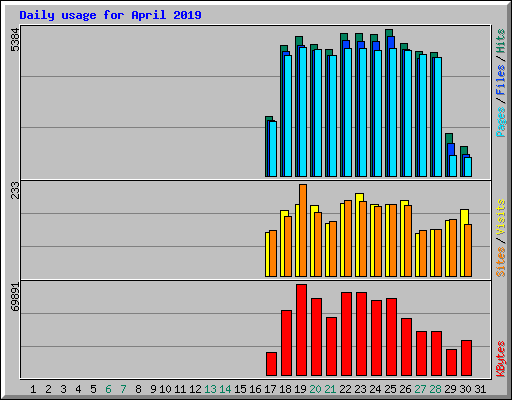
Task: Click day 25 axis label
Action: pos(390,389)
